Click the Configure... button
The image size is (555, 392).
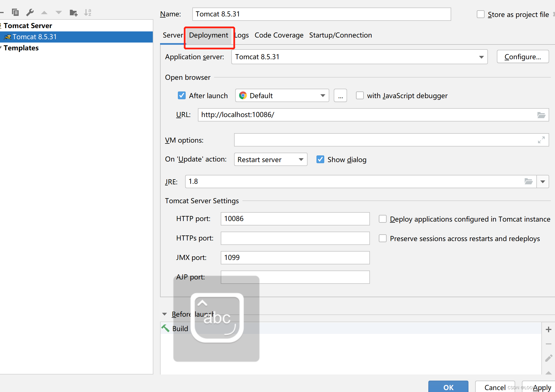(x=523, y=57)
